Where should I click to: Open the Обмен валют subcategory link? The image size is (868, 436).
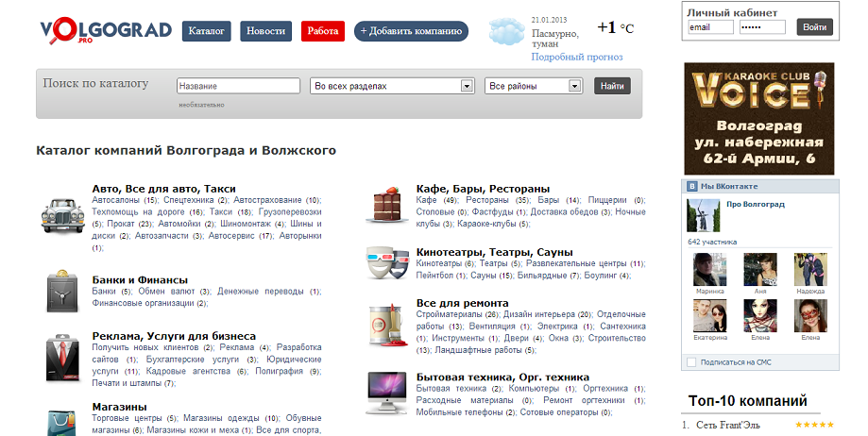(x=166, y=291)
